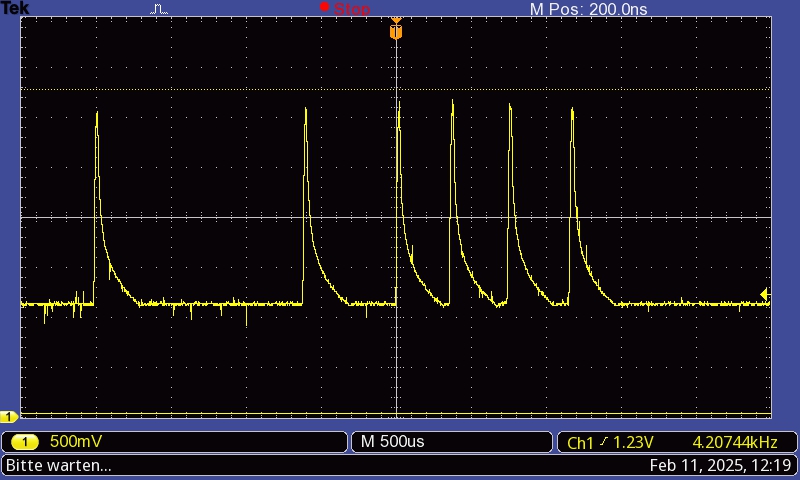Click the Bitte warten... status message

[59, 465]
